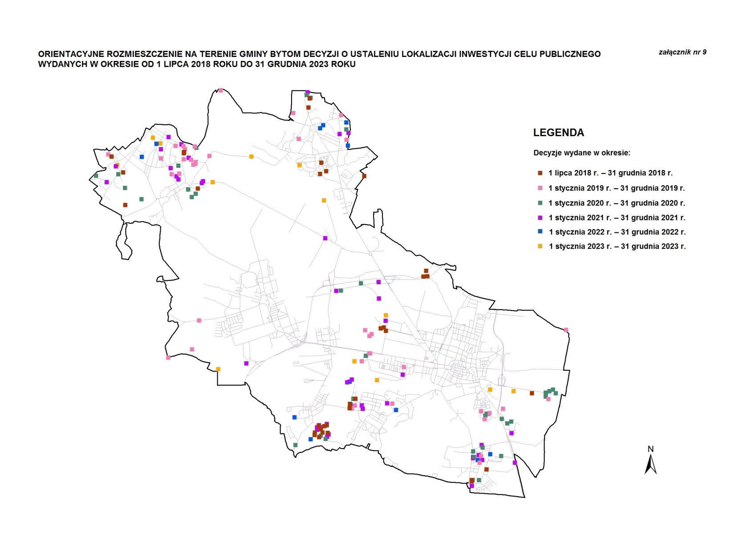The width and height of the screenshot is (756, 534).
Task: Select the green marker at the southern boundary
Action: click(295, 445)
